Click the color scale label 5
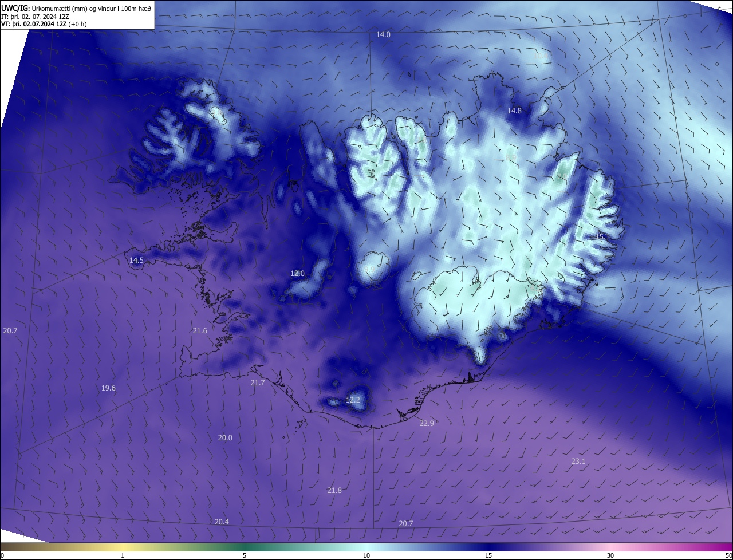 click(245, 555)
